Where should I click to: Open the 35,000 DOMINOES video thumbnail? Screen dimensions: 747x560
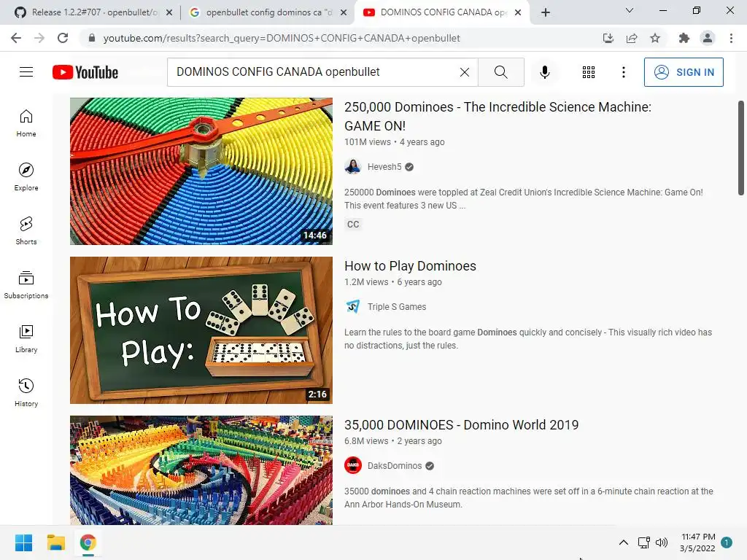(201, 470)
